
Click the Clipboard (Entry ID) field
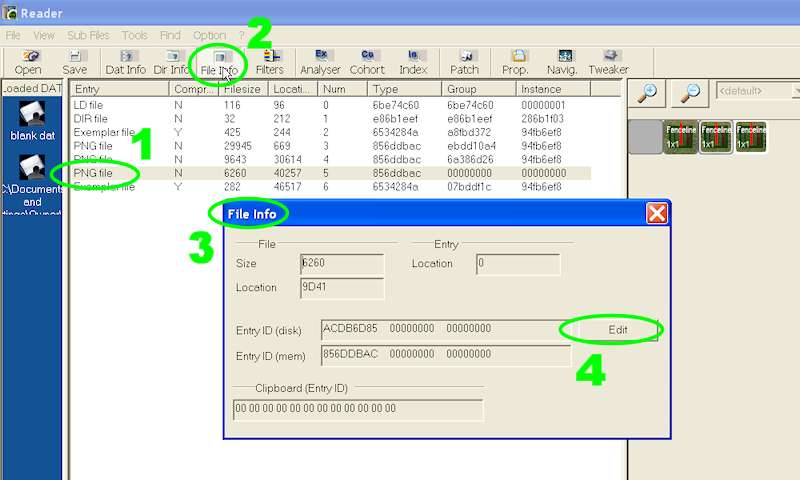[358, 410]
